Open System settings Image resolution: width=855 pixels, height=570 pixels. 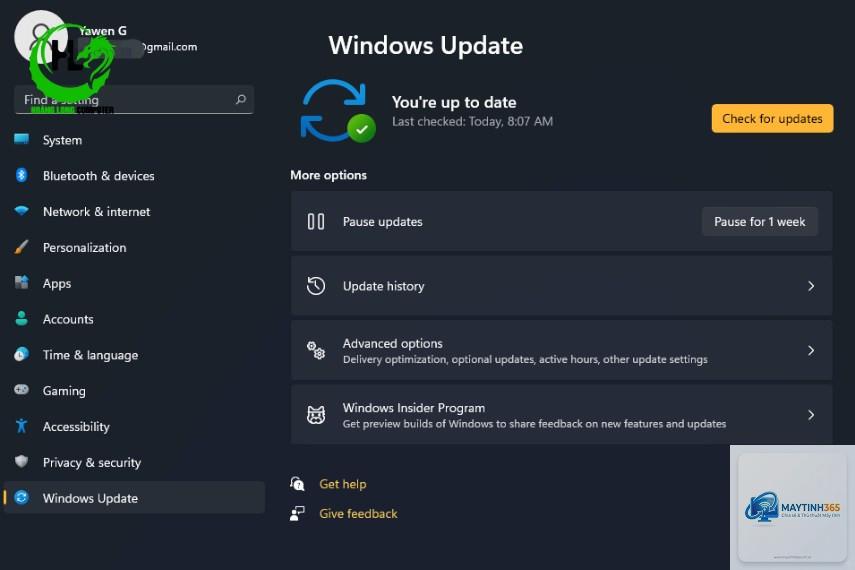(x=134, y=140)
